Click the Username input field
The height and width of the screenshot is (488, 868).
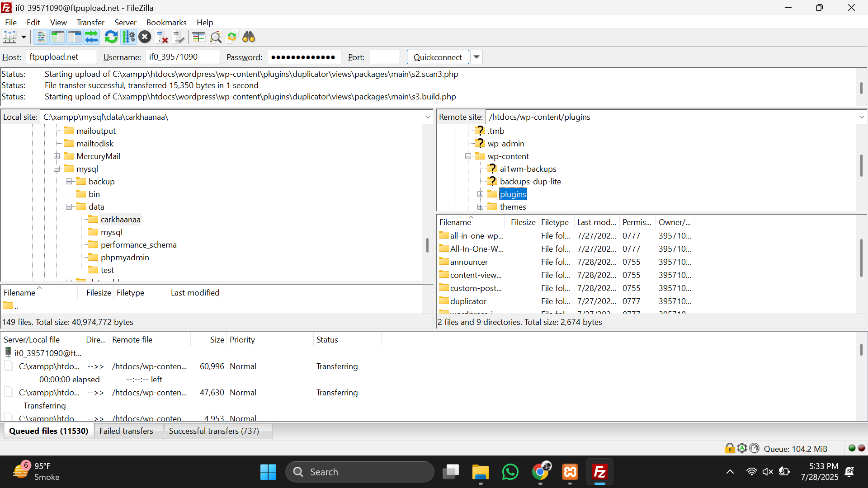183,57
